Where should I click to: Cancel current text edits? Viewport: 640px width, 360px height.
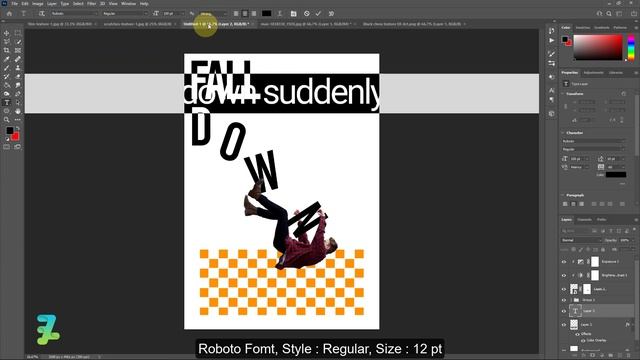click(307, 13)
